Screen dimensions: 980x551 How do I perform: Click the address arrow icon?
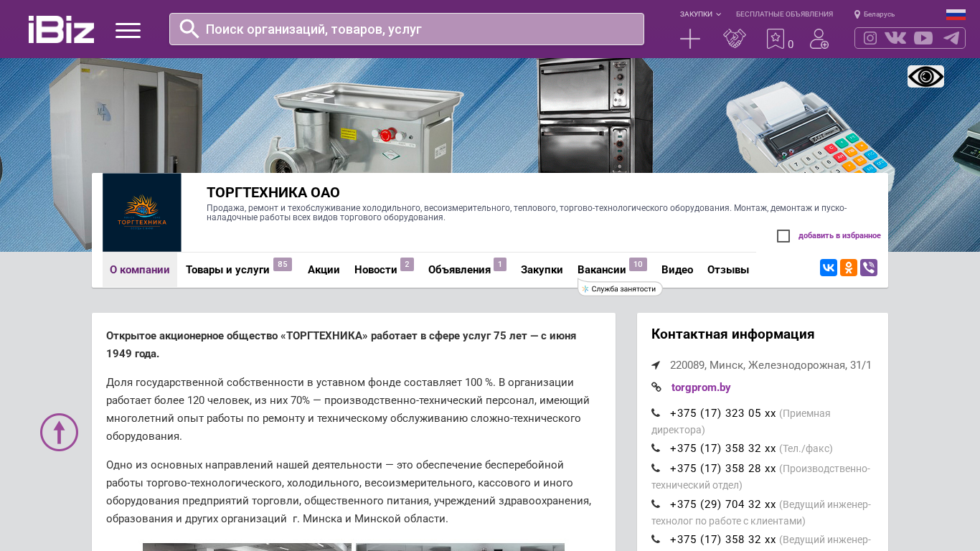click(656, 365)
